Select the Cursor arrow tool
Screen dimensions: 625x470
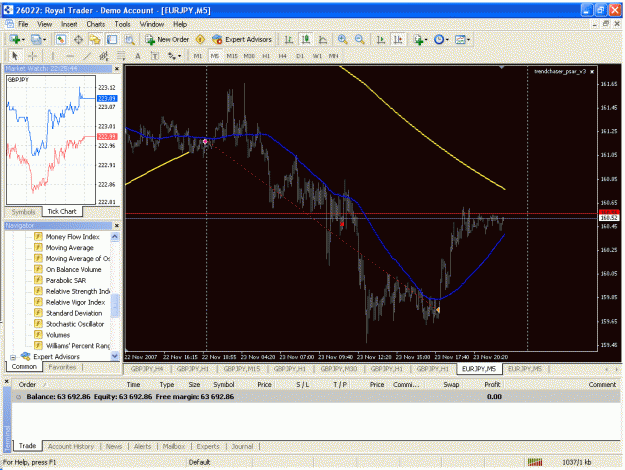point(15,56)
